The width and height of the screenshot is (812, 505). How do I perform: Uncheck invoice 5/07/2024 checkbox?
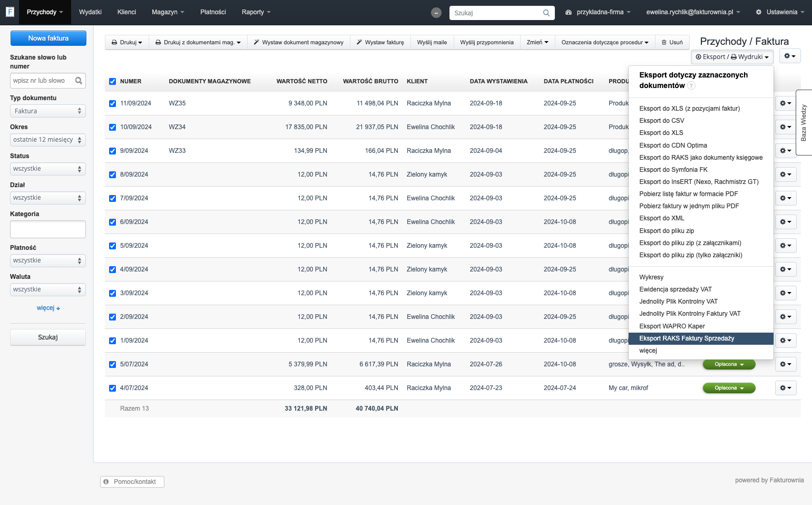(x=112, y=364)
